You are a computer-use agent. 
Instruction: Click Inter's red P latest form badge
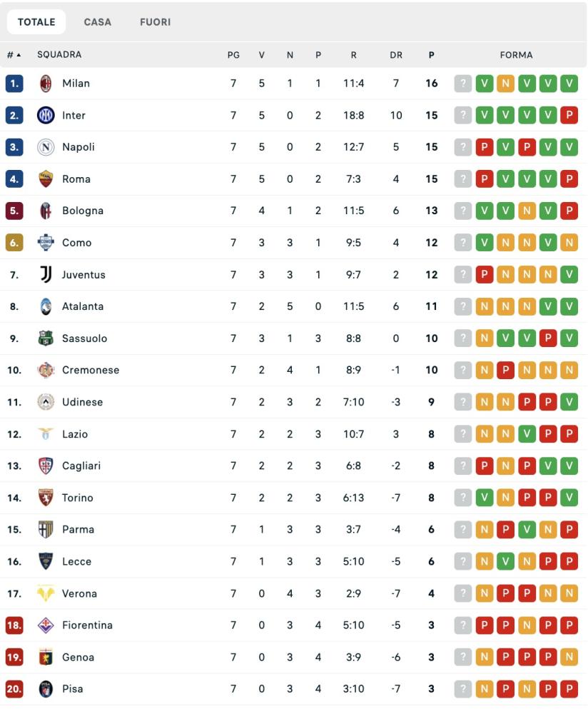point(569,115)
